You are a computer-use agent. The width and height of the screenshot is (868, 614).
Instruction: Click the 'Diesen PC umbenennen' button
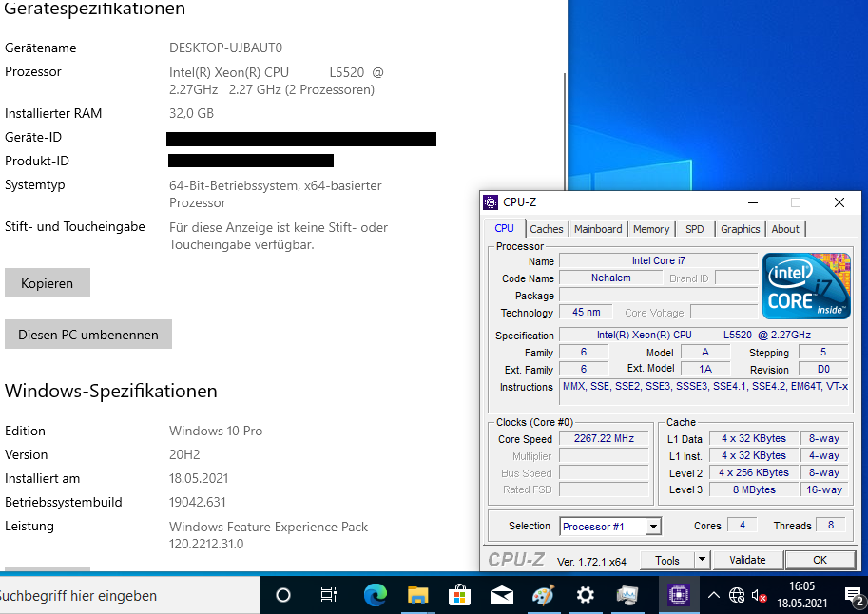pos(88,335)
